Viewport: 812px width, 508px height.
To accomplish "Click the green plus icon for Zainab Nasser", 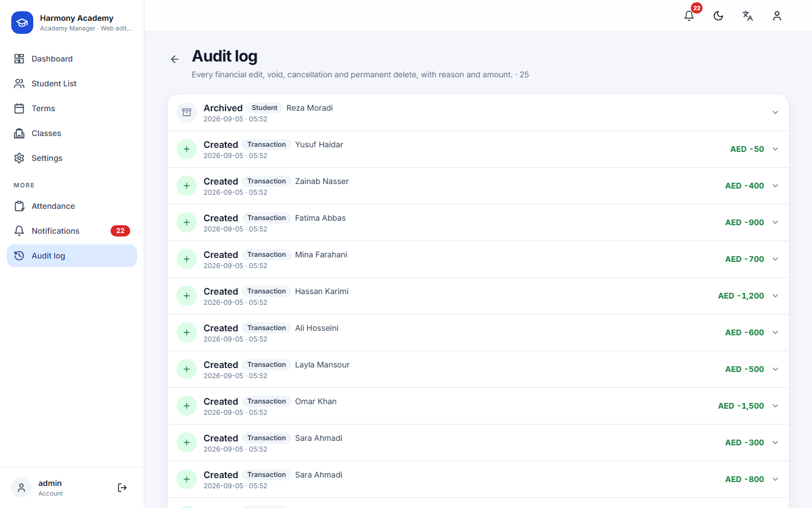I will [187, 186].
